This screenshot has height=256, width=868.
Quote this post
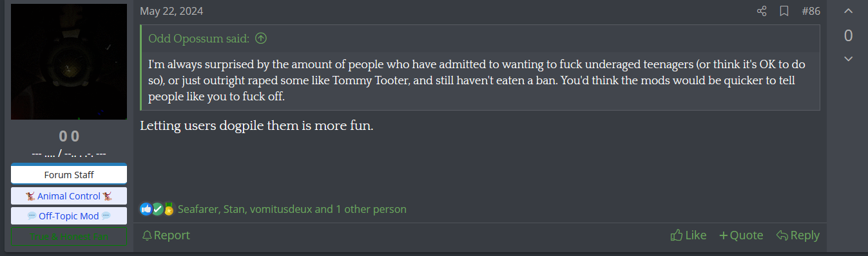[x=741, y=235]
